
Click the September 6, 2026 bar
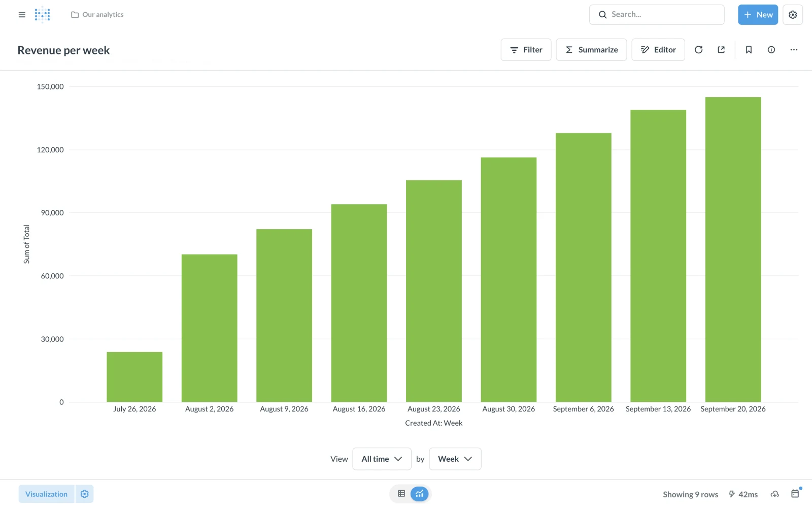click(584, 267)
